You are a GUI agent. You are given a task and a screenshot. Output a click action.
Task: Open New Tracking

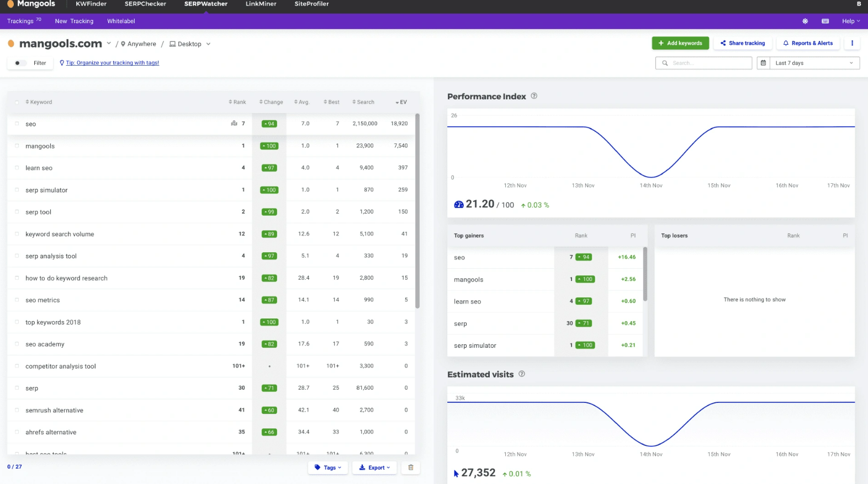pos(74,21)
